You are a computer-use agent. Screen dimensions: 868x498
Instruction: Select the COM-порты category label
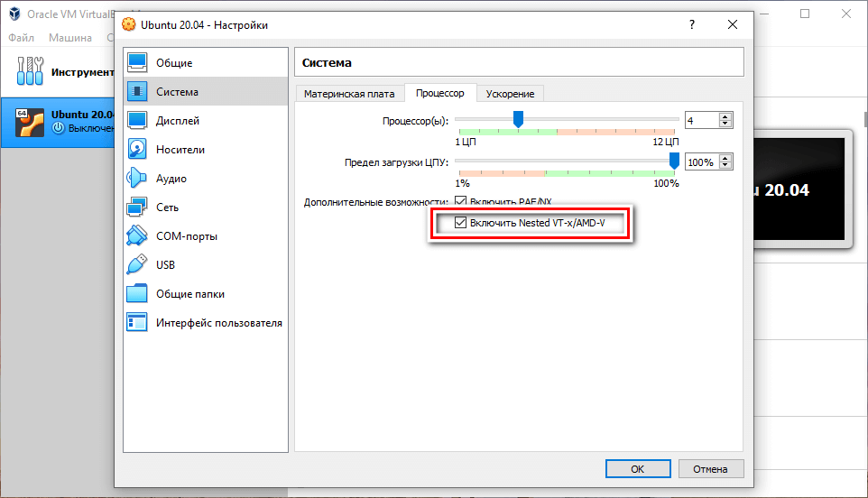tap(187, 236)
